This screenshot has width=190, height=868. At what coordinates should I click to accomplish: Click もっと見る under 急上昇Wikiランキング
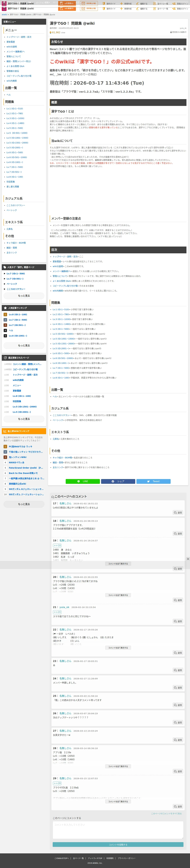pos(24,504)
